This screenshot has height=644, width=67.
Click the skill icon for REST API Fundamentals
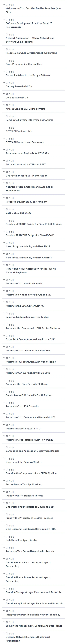(7, 127)
